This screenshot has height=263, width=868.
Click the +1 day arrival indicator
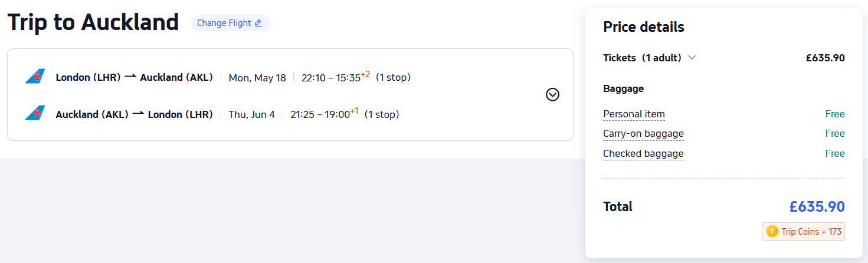[354, 111]
